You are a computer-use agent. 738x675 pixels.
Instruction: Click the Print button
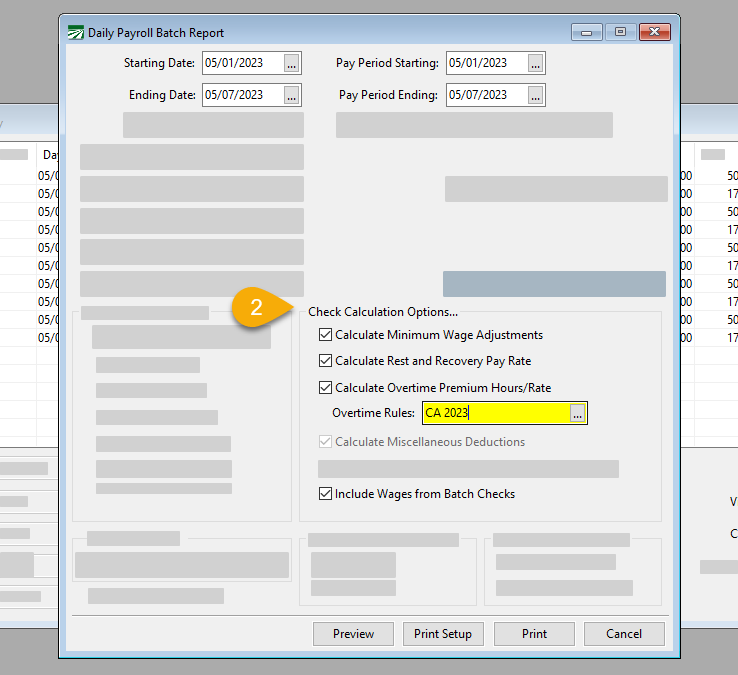coord(534,634)
